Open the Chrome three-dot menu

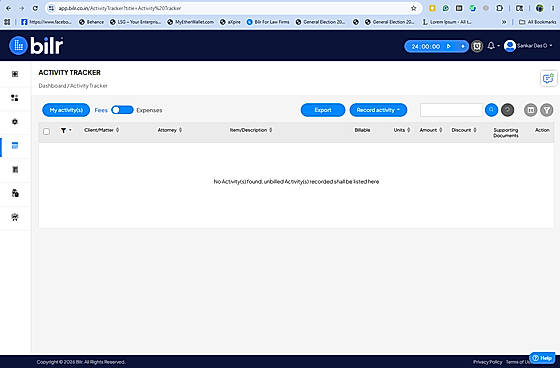(552, 8)
